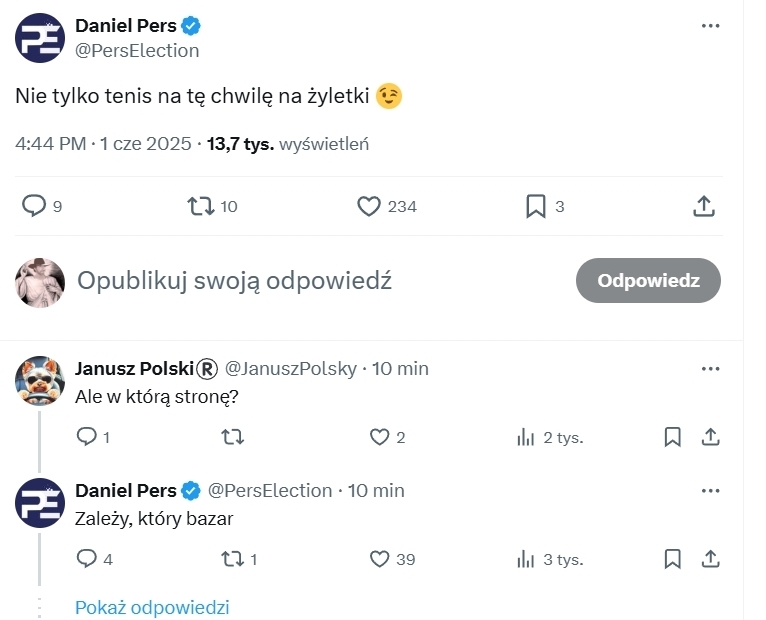Repost the main Daniel Pers tweet
The width and height of the screenshot is (766, 620).
(x=201, y=206)
